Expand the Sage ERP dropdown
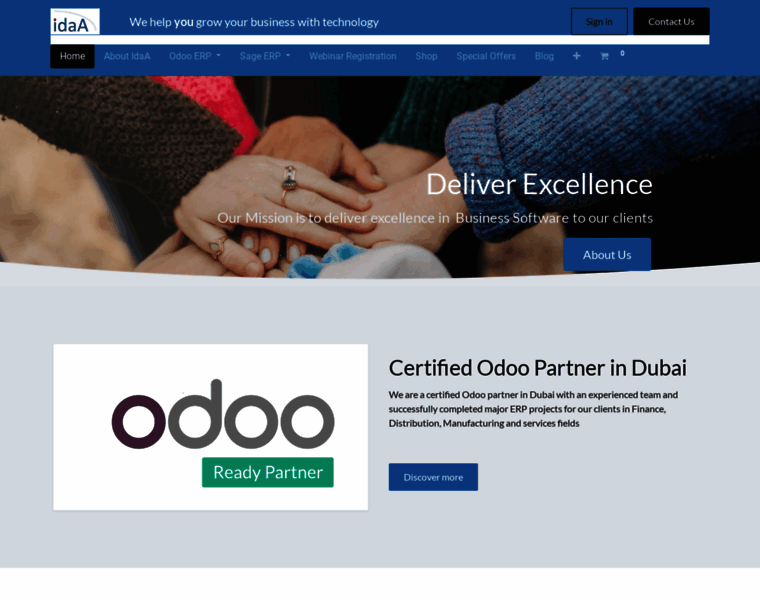This screenshot has height=600, width=760. [x=265, y=56]
